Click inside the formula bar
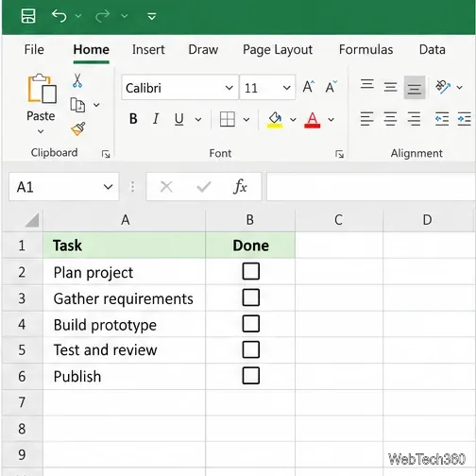Viewport: 476px width, 476px height. [x=371, y=187]
